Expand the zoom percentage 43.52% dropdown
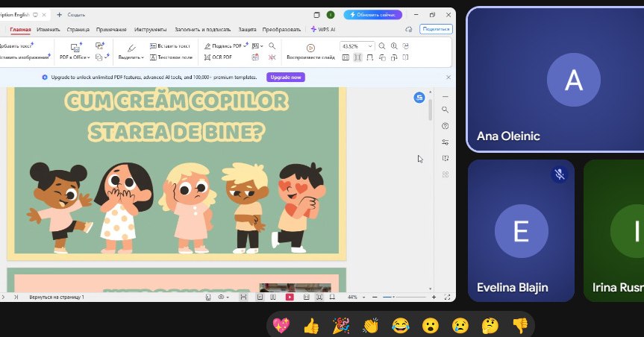Image resolution: width=644 pixels, height=337 pixels. (x=370, y=46)
